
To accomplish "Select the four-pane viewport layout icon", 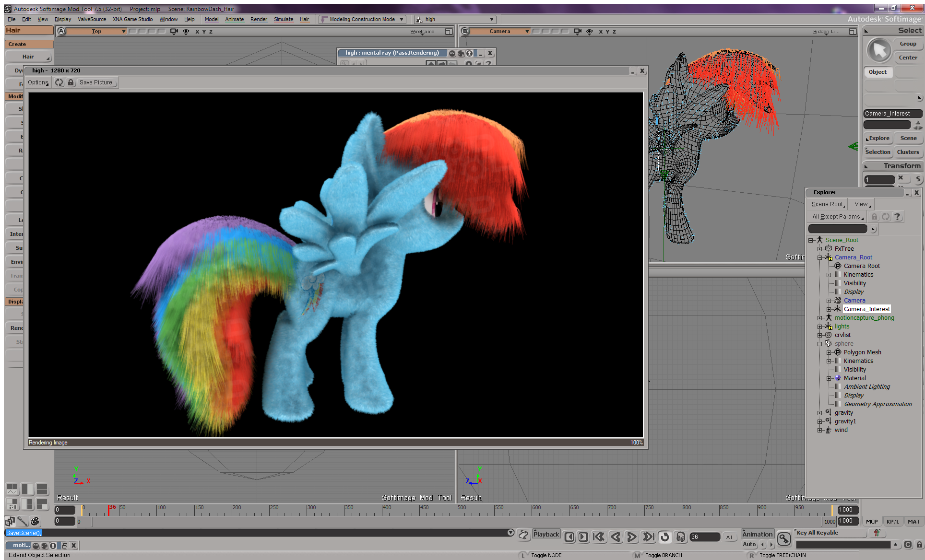I will click(42, 489).
